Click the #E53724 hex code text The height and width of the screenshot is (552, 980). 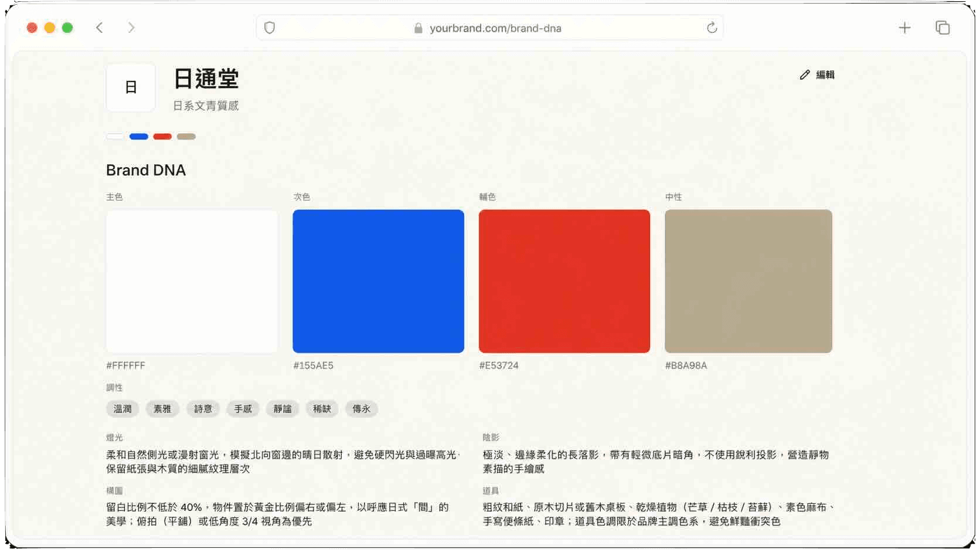pos(499,365)
